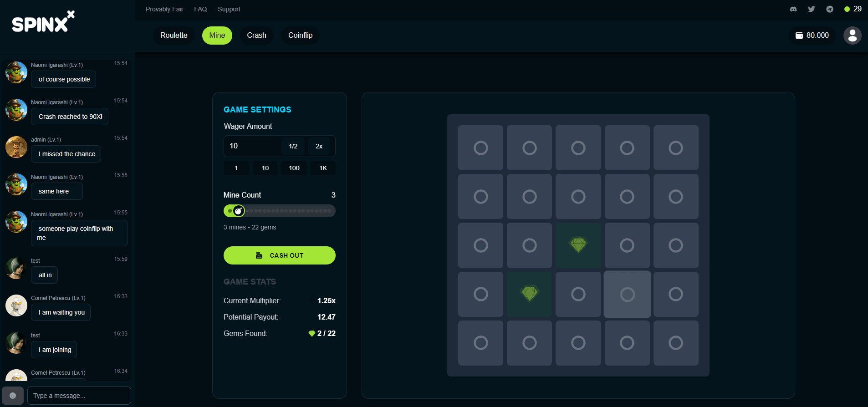Switch to the Roulette game tab
Viewport: 868px width, 407px height.
174,36
